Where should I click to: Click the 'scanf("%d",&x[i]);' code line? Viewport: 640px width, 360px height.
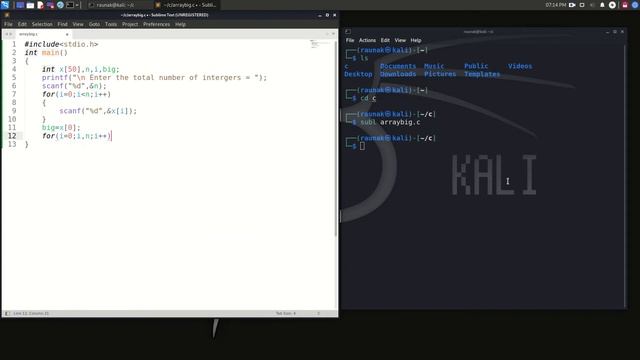[98, 111]
